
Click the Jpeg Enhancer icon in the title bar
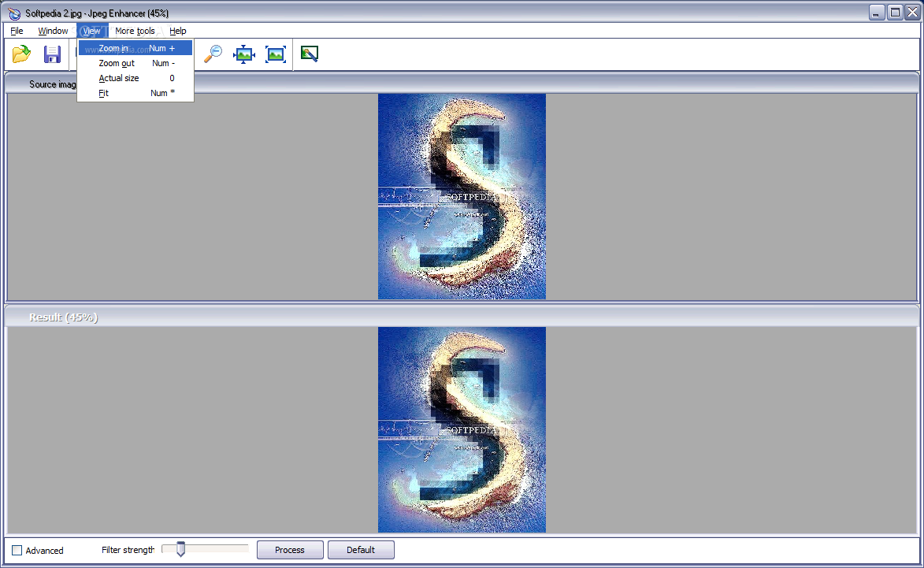pos(14,13)
